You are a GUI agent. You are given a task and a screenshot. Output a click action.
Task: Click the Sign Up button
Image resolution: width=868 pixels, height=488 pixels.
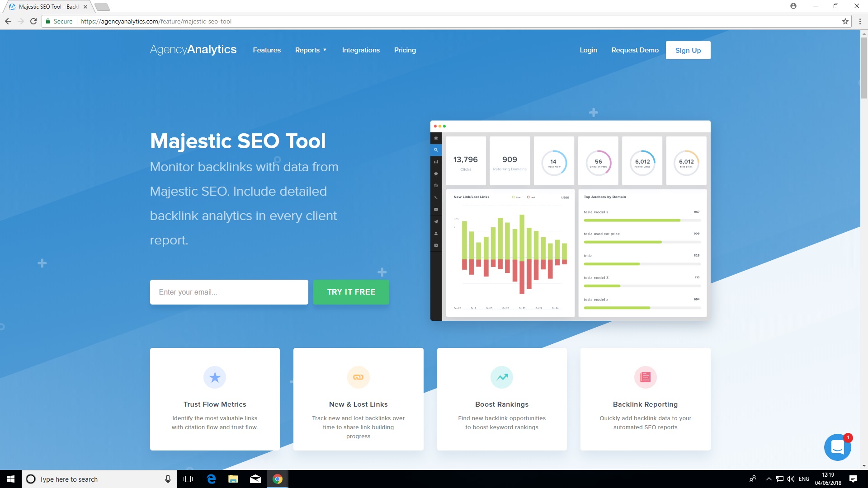click(688, 50)
